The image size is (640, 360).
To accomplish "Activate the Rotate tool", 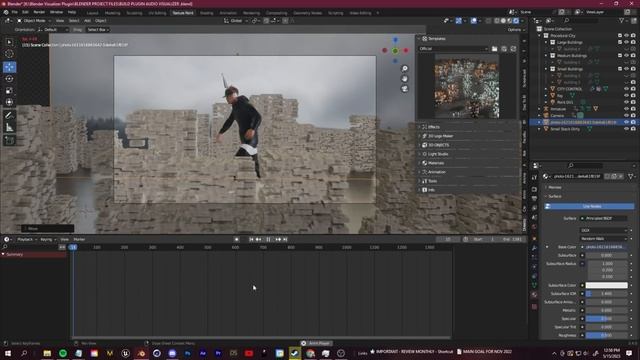I will pos(9,79).
